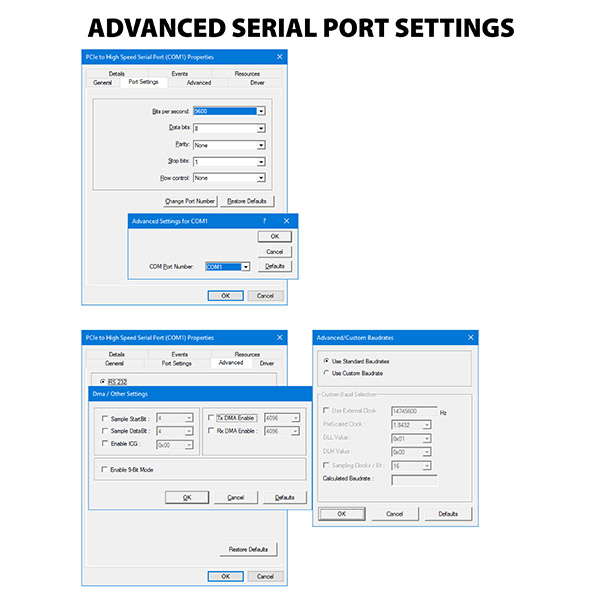This screenshot has width=600, height=600.
Task: Select the Use Custom Baudrate radio button
Action: tap(326, 373)
